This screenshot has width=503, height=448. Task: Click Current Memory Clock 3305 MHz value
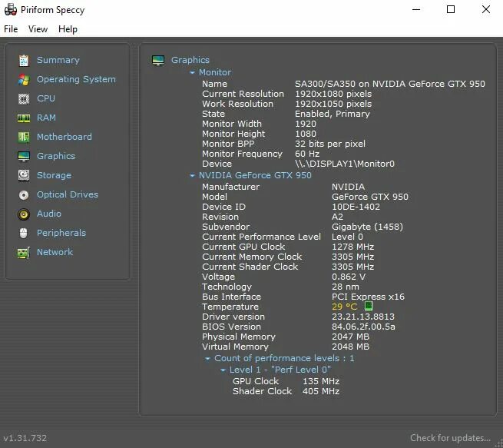tap(353, 257)
